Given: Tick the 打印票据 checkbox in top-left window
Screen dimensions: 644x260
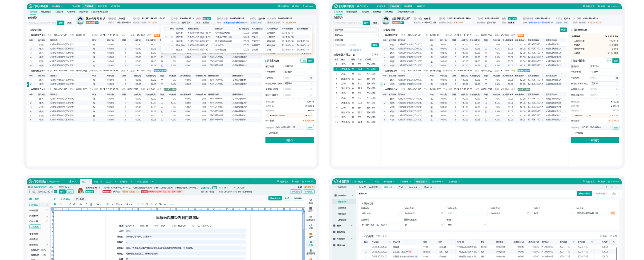Looking at the screenshot, I should point(267,133).
